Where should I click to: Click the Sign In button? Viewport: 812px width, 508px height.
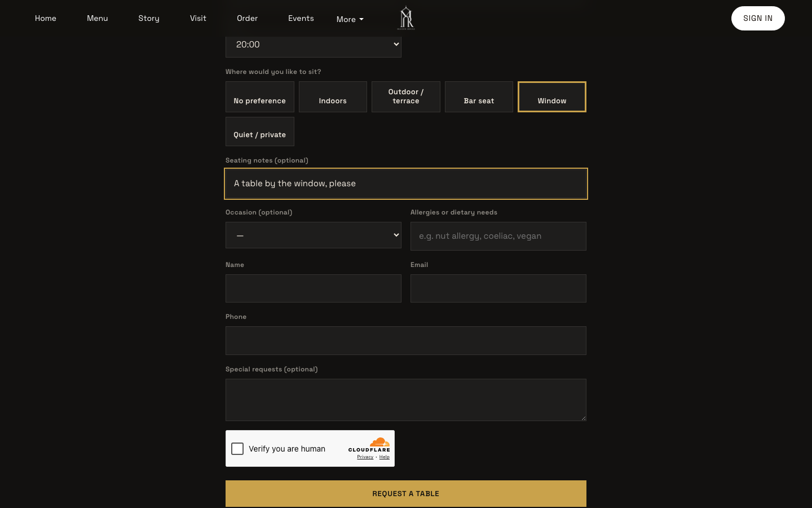tap(758, 18)
